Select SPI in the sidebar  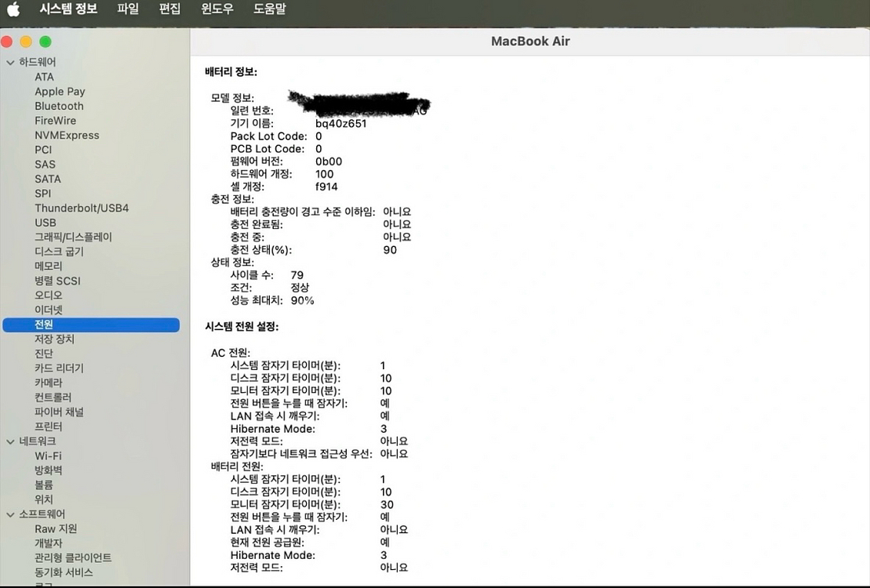42,194
